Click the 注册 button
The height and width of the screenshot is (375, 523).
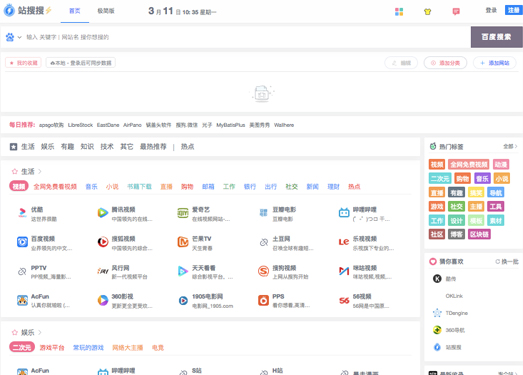coord(513,10)
